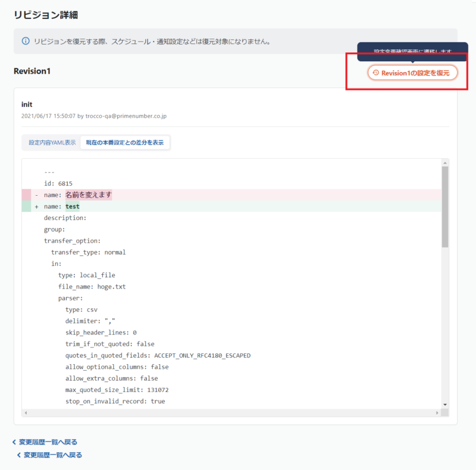Click the vertical scrollbar down arrow
Image resolution: width=476 pixels, height=470 pixels.
point(445,405)
